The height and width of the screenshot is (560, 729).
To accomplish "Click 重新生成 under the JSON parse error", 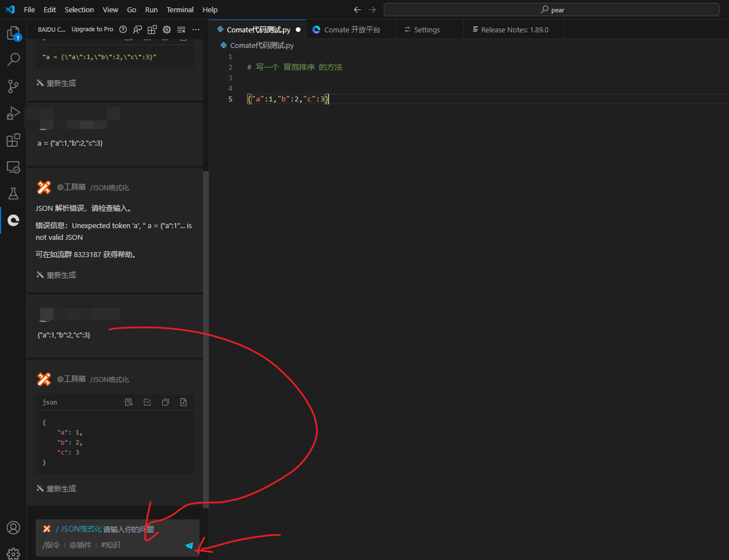I will pos(56,275).
